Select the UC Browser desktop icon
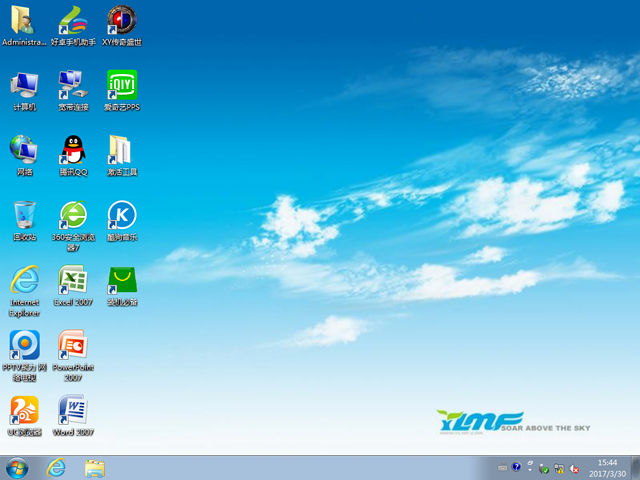The height and width of the screenshot is (480, 640). click(25, 410)
